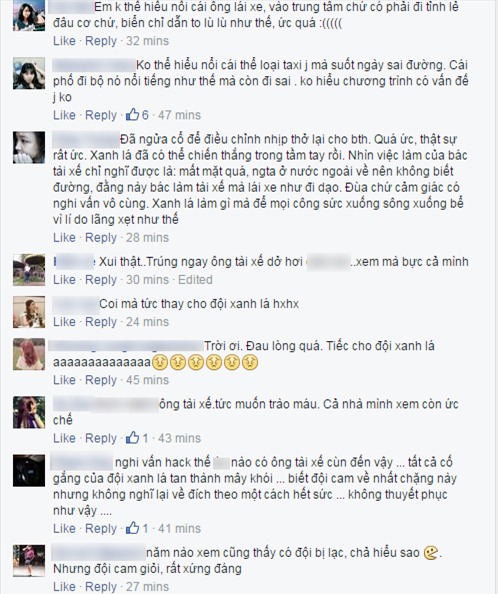Open pink-haired avatar beside 'Trời ơi' comment
This screenshot has width=498, height=594.
[29, 354]
